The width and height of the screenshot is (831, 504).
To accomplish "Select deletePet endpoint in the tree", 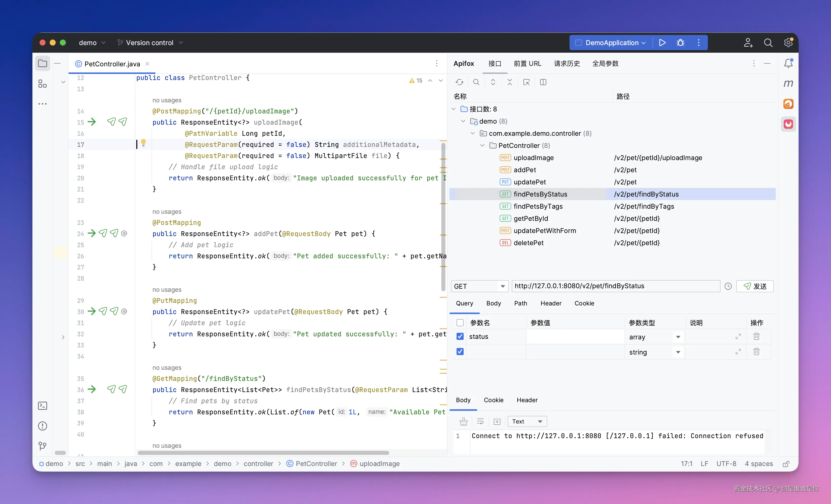I will pyautogui.click(x=528, y=243).
